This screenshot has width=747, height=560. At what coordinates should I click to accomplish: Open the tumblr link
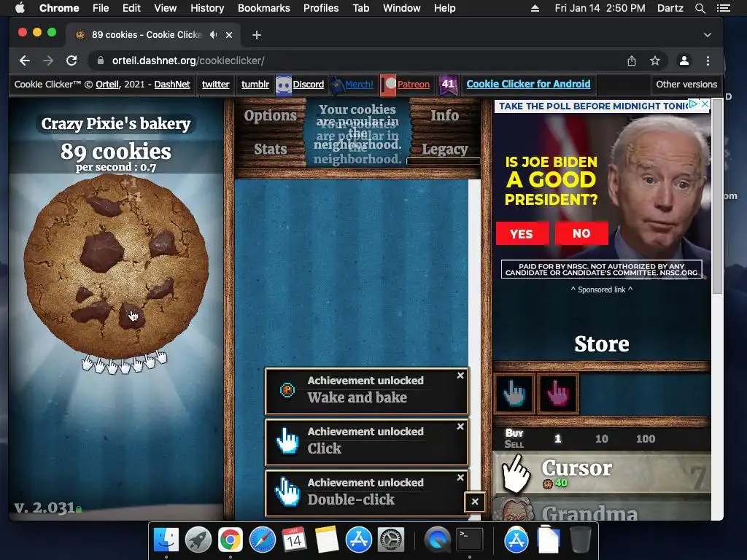click(x=255, y=85)
